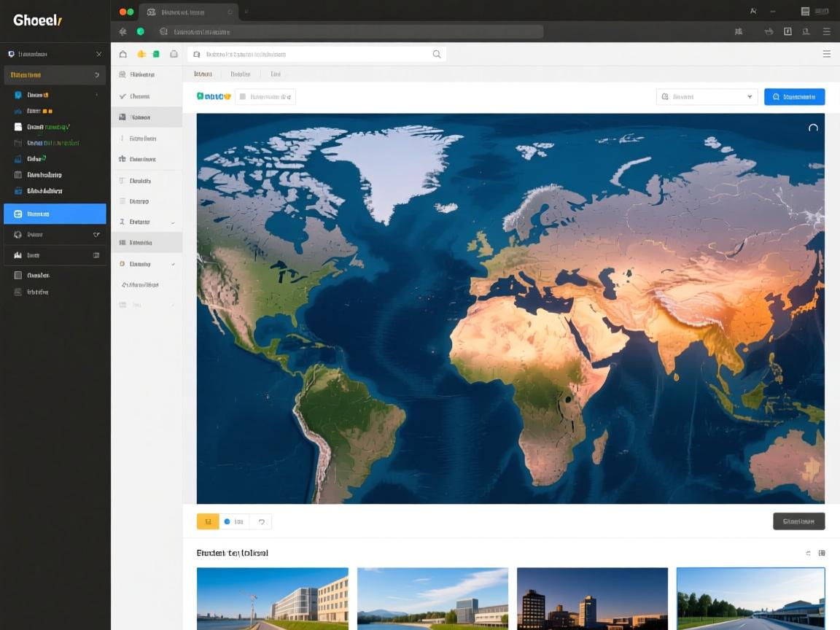This screenshot has width=840, height=630.
Task: Click the magnifier icon in the search field
Action: (437, 54)
